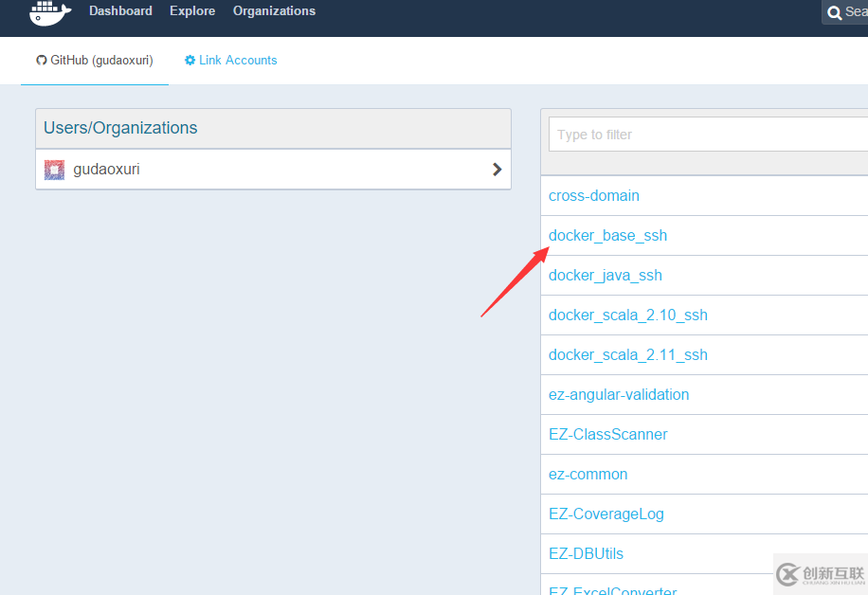Select EZ-ClassScanner repository
Screen dimensions: 868x595
coord(607,435)
